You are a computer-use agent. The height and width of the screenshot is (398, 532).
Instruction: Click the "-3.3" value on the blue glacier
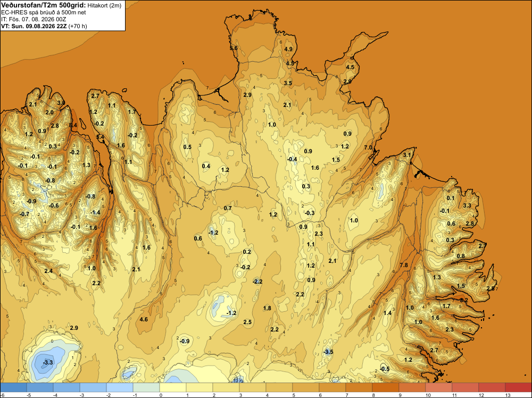(48, 363)
